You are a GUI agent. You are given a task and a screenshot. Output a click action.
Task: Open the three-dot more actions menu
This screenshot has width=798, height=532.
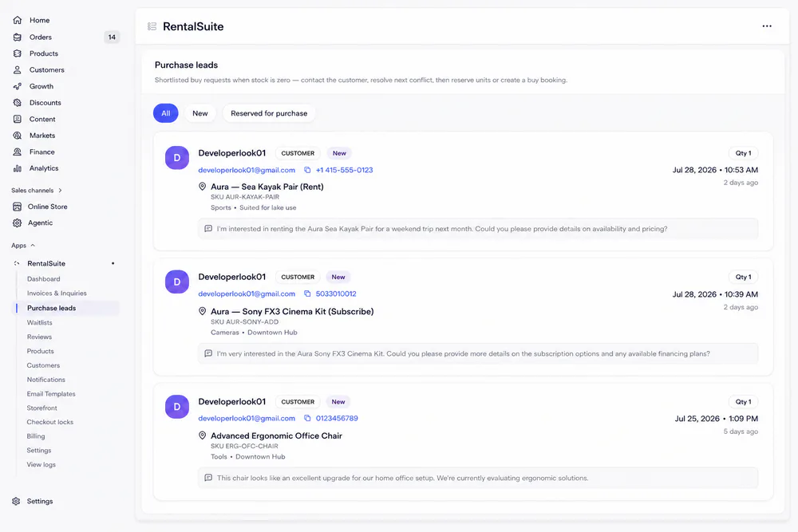click(x=767, y=26)
